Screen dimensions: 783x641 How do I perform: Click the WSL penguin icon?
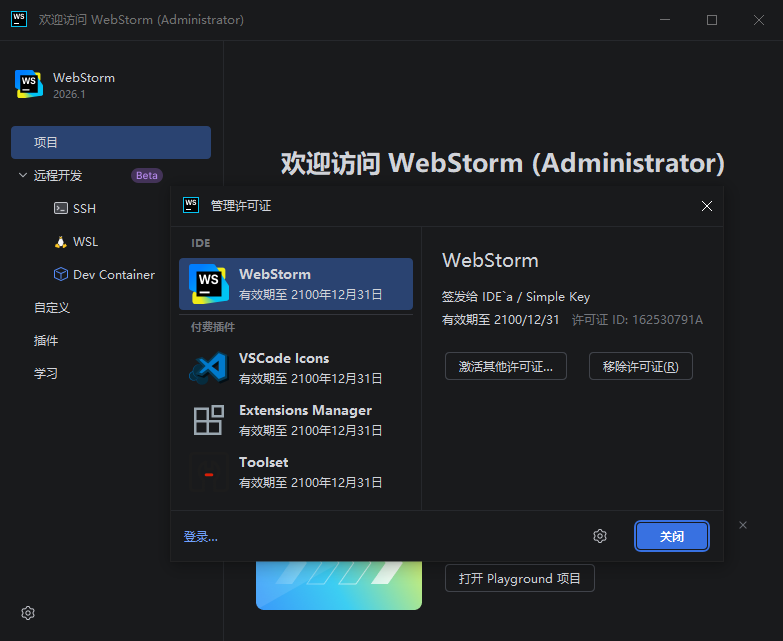pos(61,242)
